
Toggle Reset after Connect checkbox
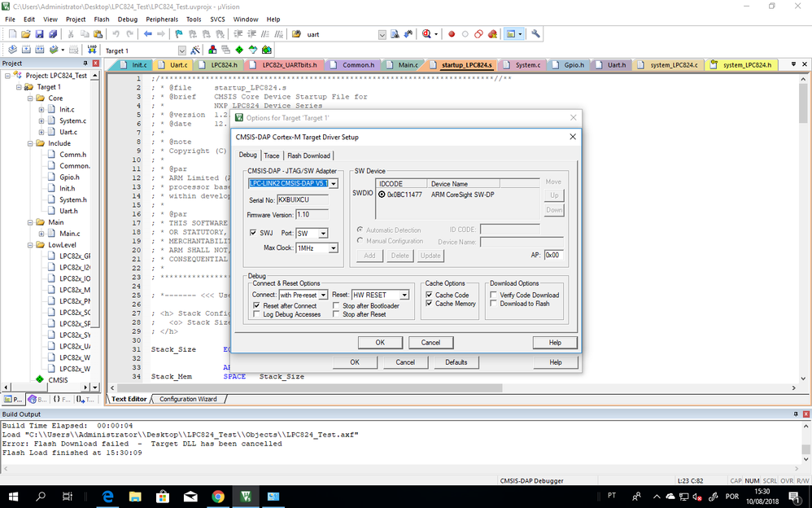[x=256, y=305]
